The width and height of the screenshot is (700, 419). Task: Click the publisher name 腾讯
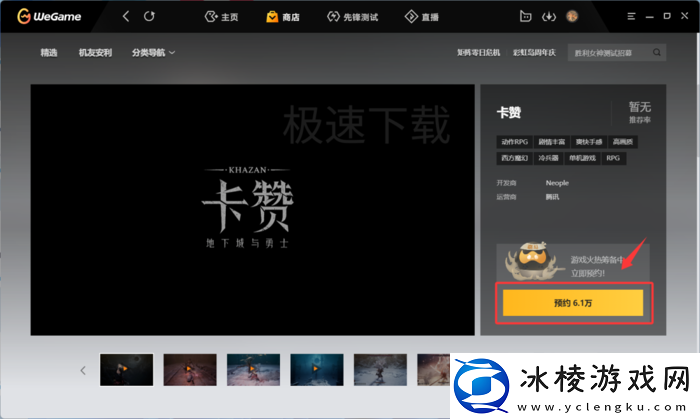coord(552,197)
